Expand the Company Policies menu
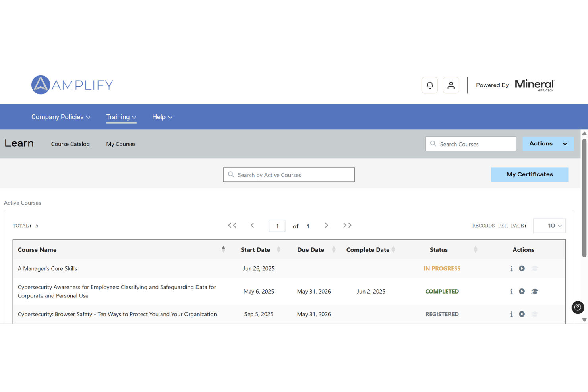This screenshot has width=588, height=392. [x=61, y=117]
